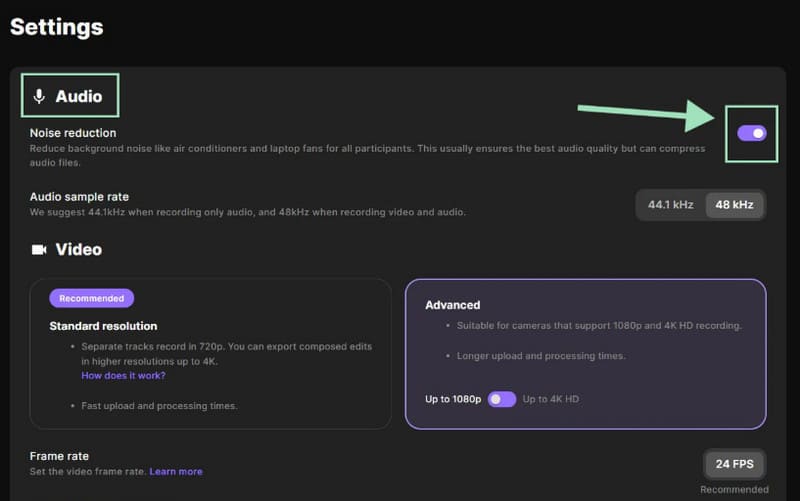The width and height of the screenshot is (800, 501).
Task: Click the Audio section heading text
Action: (x=79, y=97)
